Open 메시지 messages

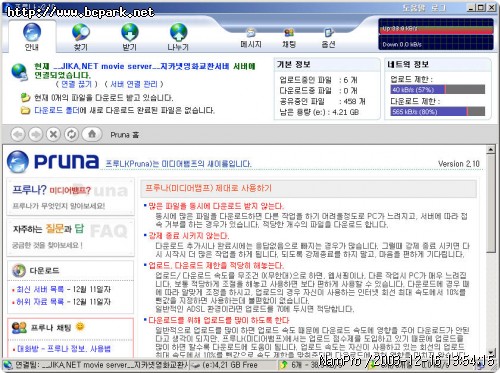(x=251, y=38)
